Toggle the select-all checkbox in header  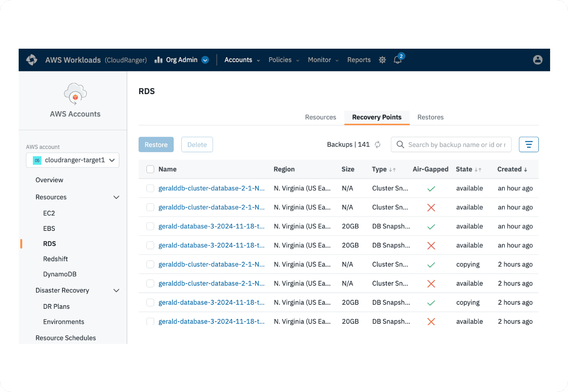click(x=150, y=170)
